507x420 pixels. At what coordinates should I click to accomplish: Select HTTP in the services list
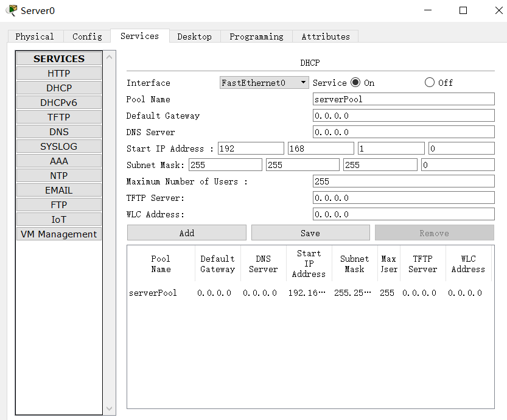(x=59, y=74)
